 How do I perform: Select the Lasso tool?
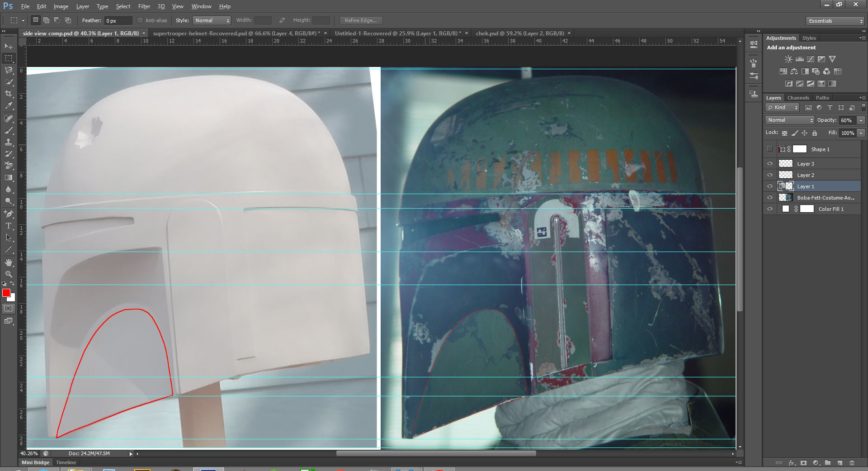[9, 70]
